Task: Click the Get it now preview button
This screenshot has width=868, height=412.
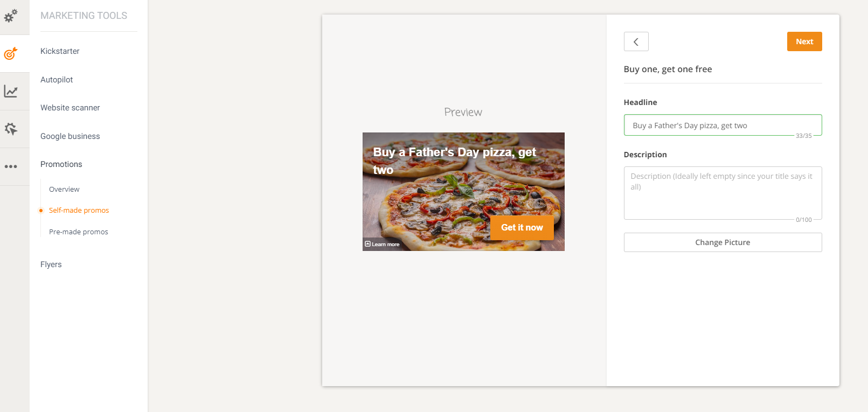Action: (x=522, y=227)
